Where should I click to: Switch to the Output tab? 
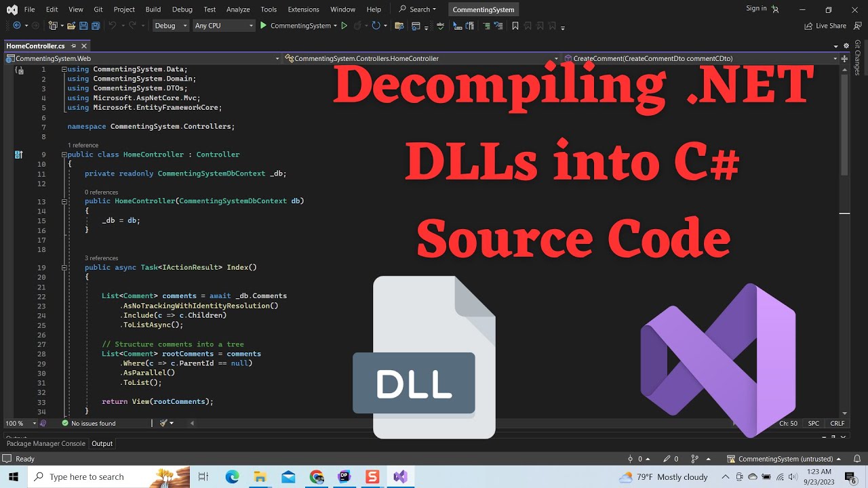pos(102,443)
